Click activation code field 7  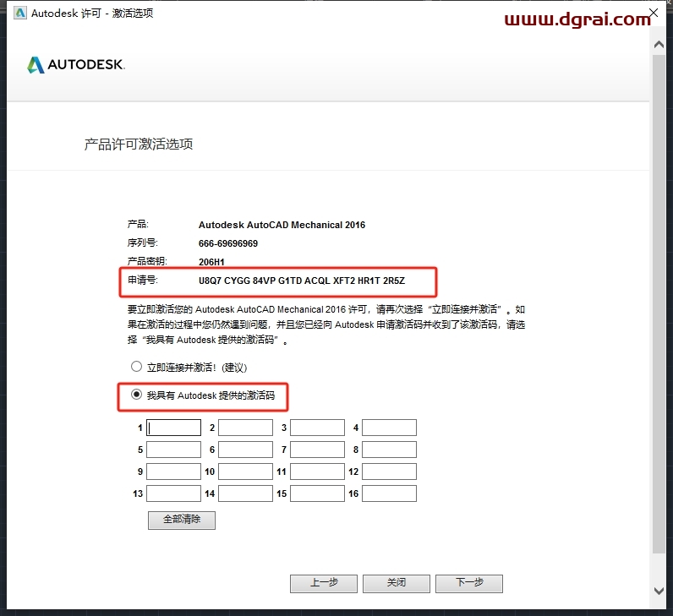318,450
